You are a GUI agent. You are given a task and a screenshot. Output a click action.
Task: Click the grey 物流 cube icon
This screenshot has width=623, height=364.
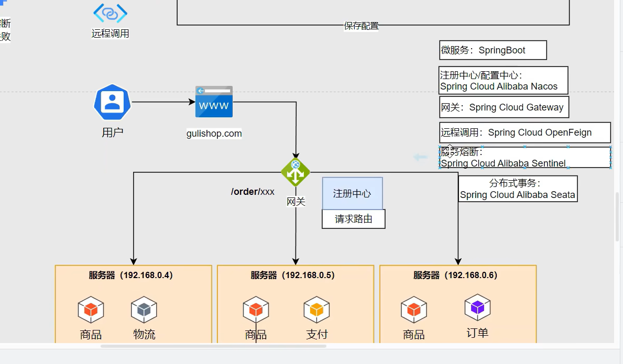pyautogui.click(x=144, y=310)
